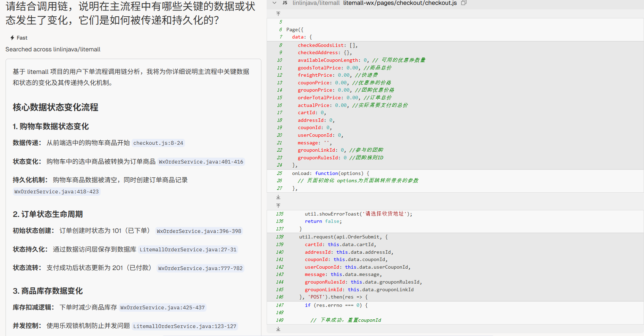Screen dimensions: 644x336
Task: Expand code upward above line 135
Action: click(278, 206)
